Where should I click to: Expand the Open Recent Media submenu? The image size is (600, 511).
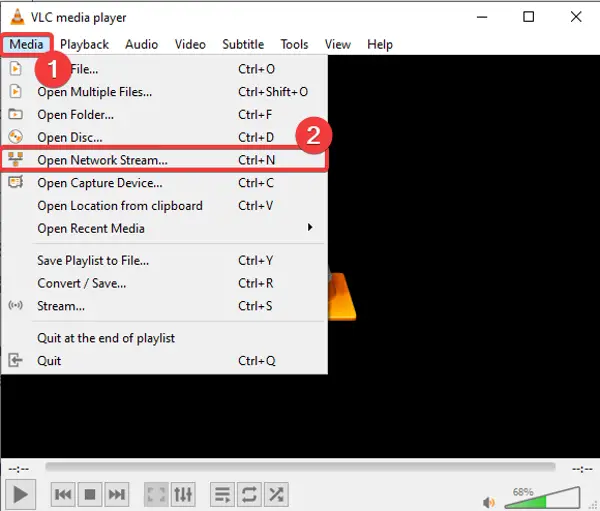pos(165,229)
